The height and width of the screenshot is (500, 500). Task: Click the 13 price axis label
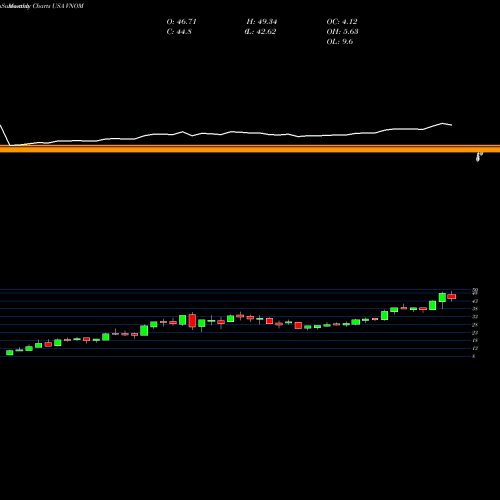click(x=475, y=348)
